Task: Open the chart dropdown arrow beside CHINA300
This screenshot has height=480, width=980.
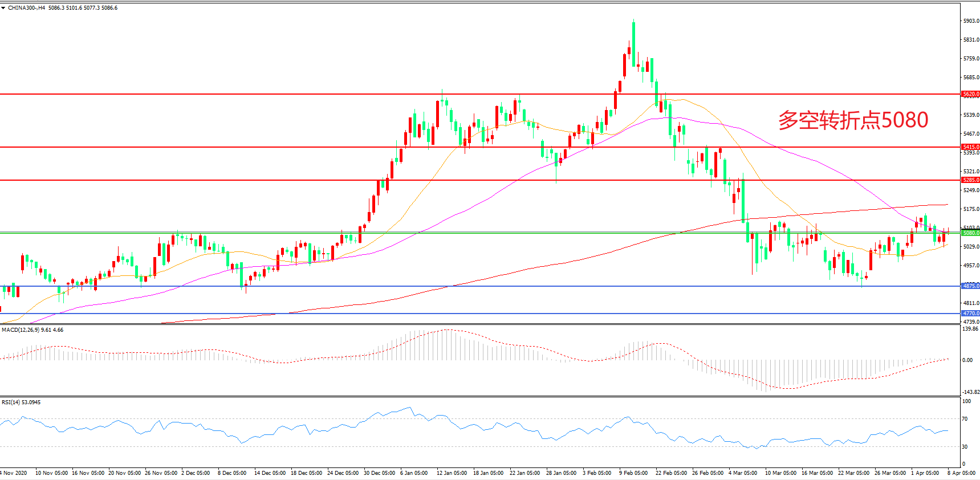Action: (x=3, y=8)
